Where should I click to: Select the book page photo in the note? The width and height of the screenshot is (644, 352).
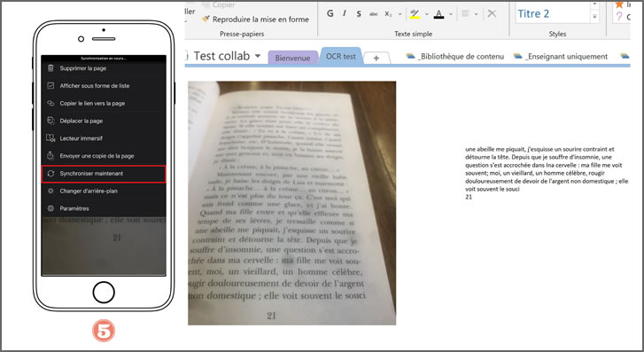(x=292, y=203)
